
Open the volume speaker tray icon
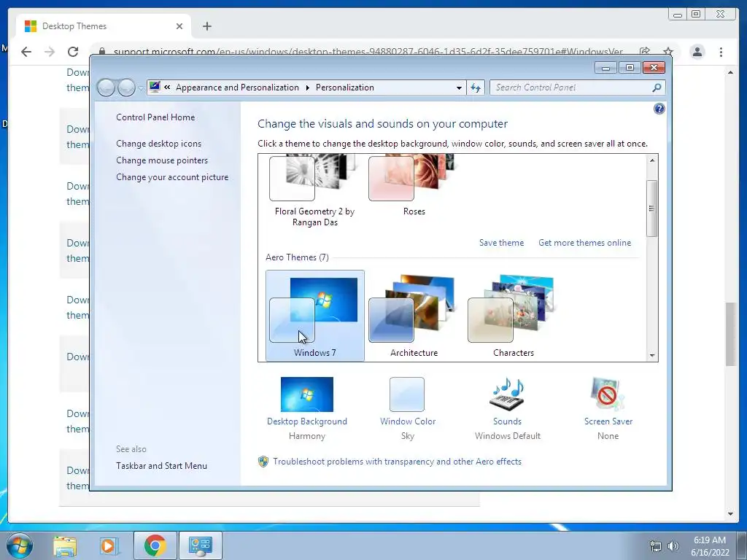click(673, 546)
